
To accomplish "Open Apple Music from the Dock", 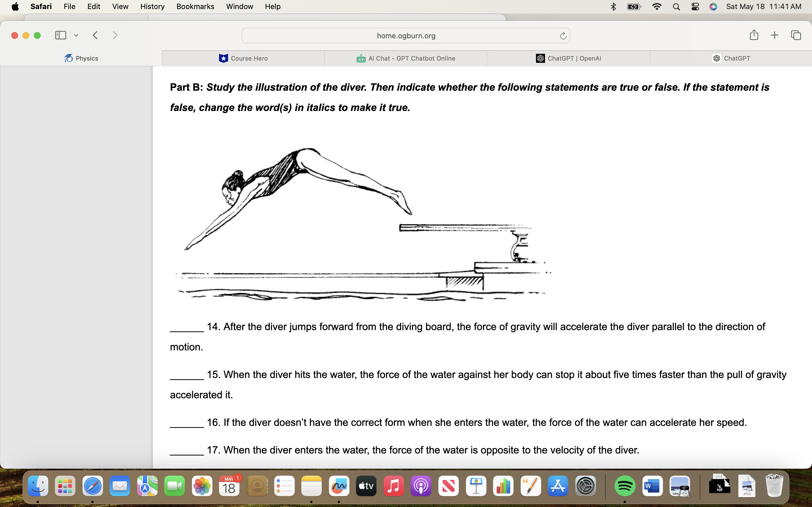I will click(393, 486).
